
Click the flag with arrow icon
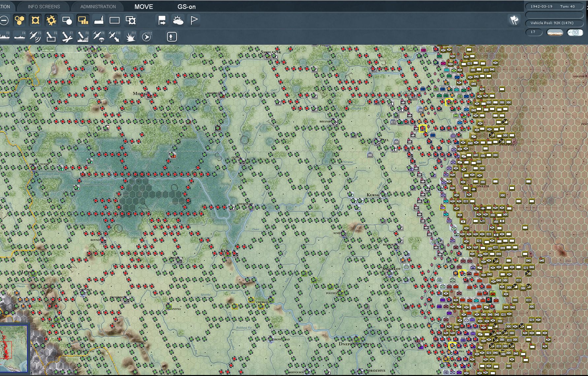pyautogui.click(x=162, y=20)
